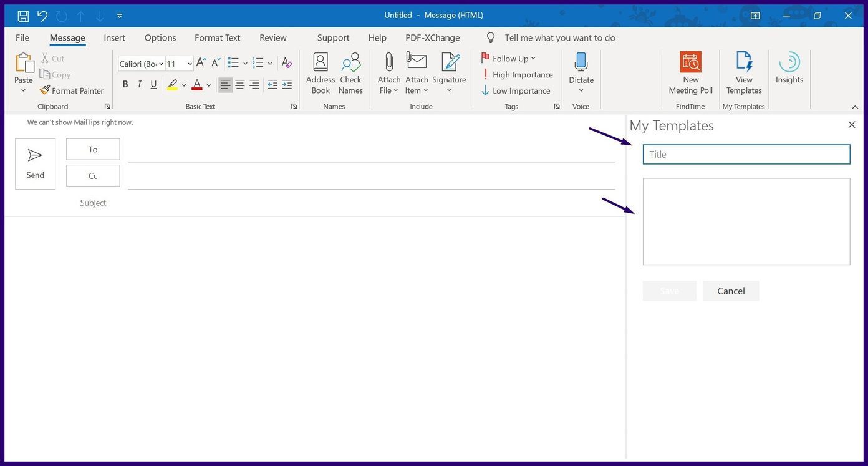This screenshot has height=466, width=868.
Task: Apply bullet list formatting
Action: coord(234,63)
